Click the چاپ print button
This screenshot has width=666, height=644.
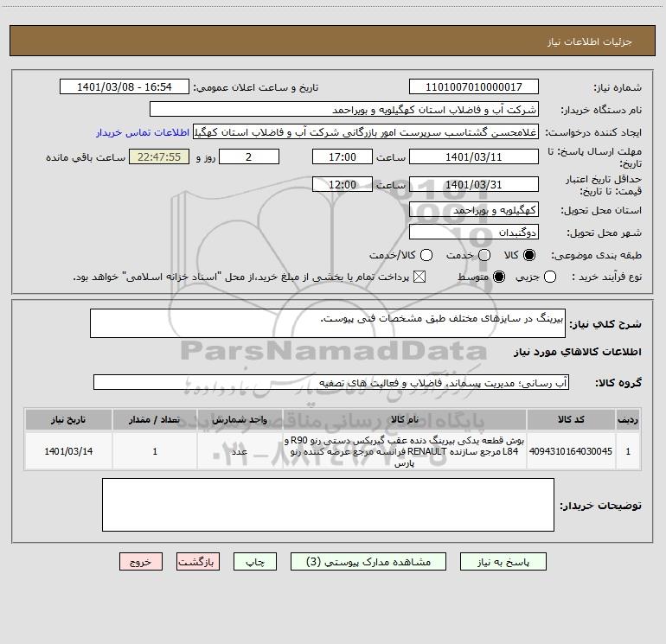(x=255, y=562)
